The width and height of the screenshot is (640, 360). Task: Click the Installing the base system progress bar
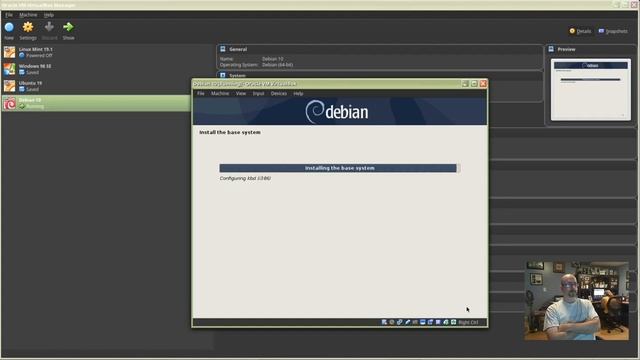click(340, 168)
